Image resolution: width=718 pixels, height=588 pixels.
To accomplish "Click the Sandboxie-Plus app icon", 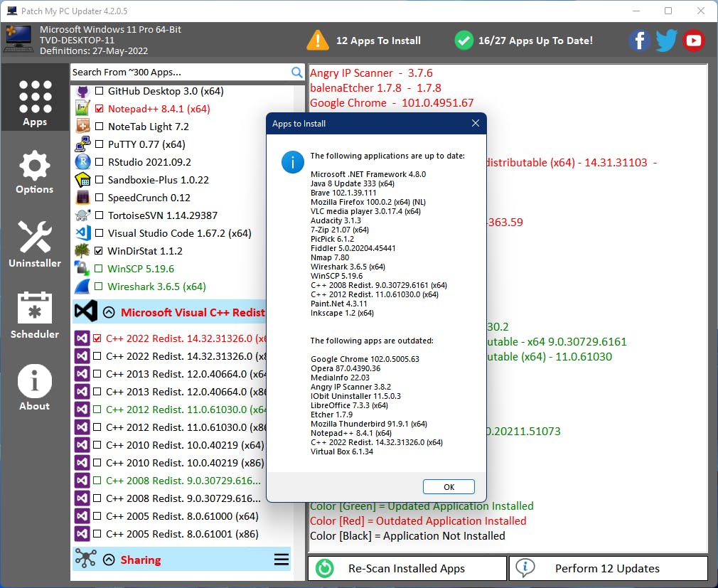I will coord(82,179).
